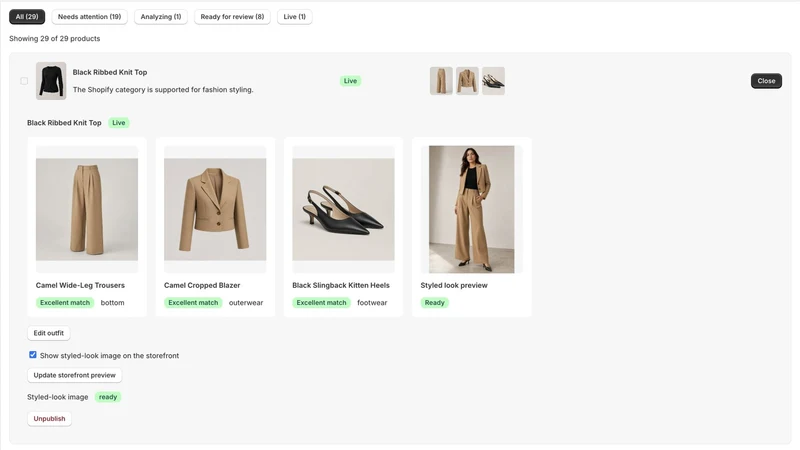Click the 'Styled-look image' label
This screenshot has width=800, height=450.
[58, 397]
